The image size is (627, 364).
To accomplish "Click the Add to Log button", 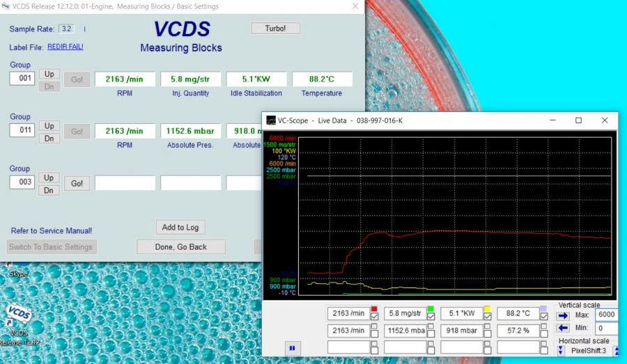I will click(x=180, y=227).
